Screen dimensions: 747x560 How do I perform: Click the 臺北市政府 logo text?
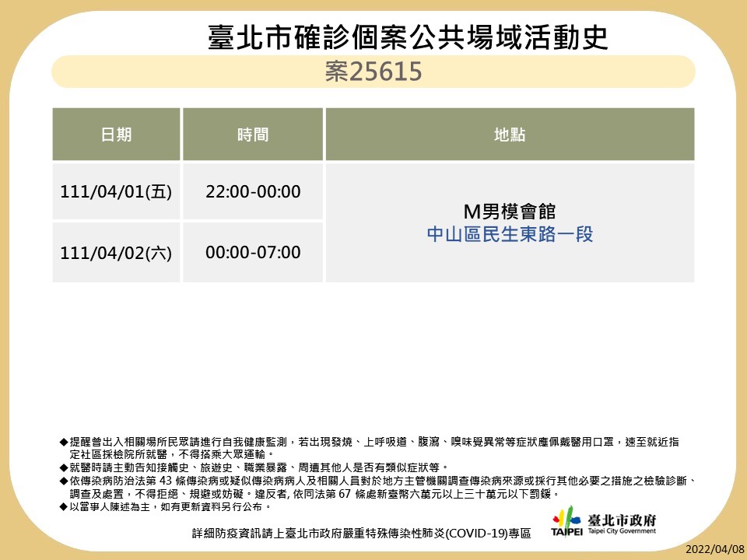pyautogui.click(x=622, y=520)
